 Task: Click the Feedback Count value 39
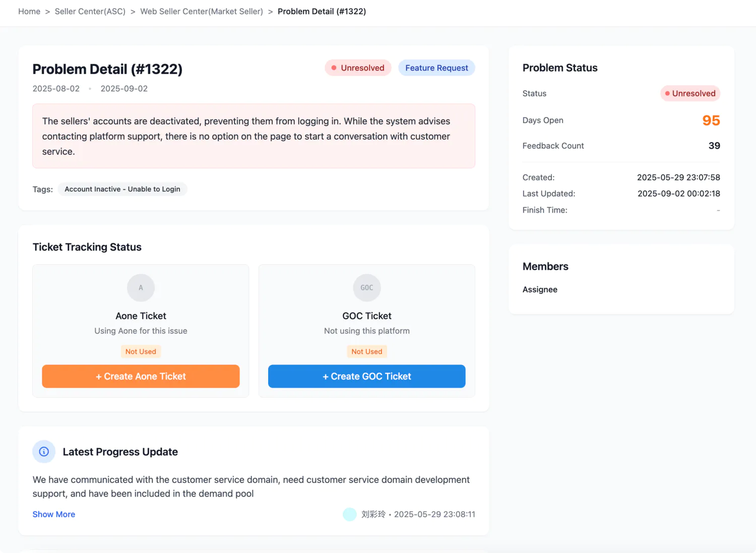[714, 146]
